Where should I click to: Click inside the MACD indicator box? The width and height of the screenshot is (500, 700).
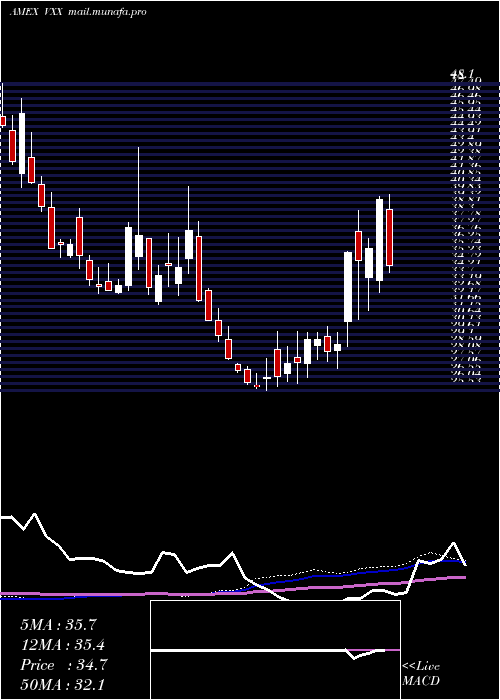point(275,650)
